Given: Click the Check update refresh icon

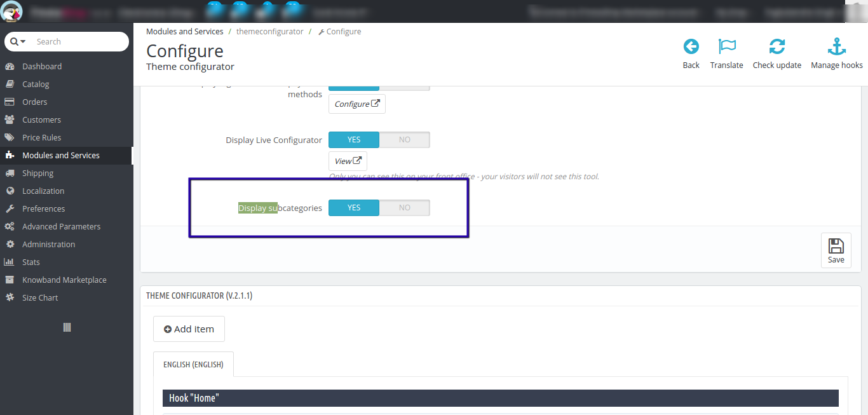Looking at the screenshot, I should (776, 47).
